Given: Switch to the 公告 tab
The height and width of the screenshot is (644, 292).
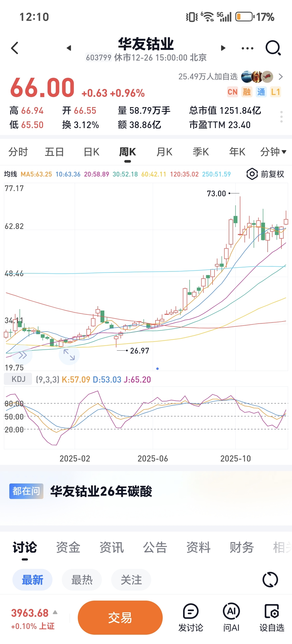Looking at the screenshot, I should pos(155,547).
